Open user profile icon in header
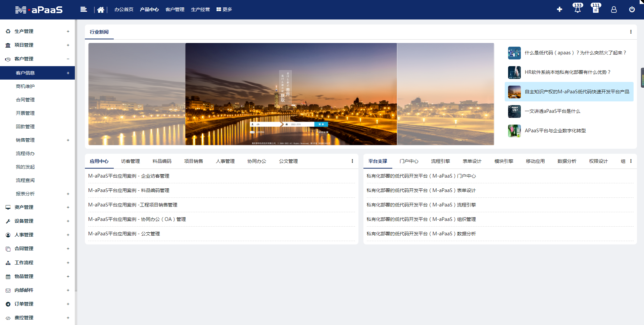 click(x=614, y=9)
